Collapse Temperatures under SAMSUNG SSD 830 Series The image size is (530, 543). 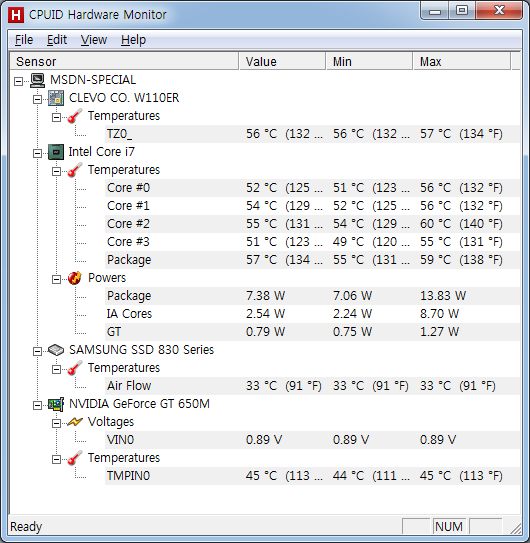pyautogui.click(x=56, y=370)
